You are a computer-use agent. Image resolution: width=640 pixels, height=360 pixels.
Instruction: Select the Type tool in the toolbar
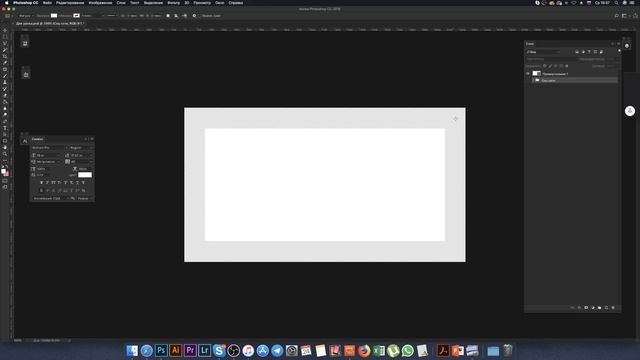coord(5,128)
